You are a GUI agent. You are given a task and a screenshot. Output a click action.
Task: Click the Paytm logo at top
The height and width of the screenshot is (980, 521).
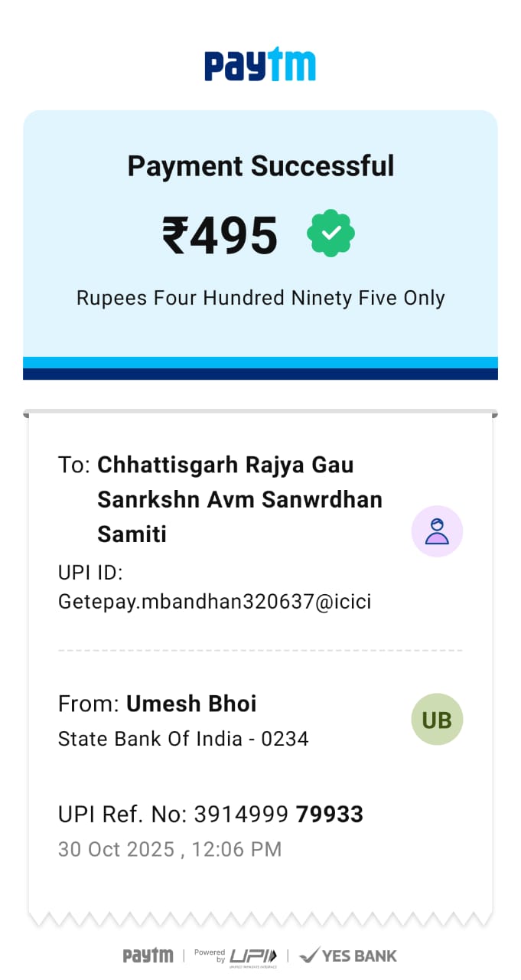click(260, 65)
